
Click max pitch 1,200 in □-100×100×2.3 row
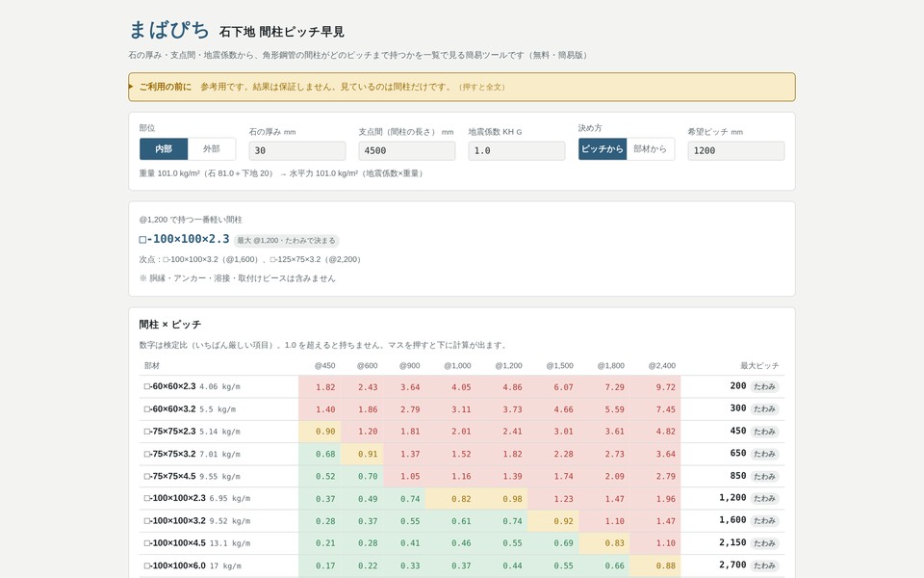[732, 498]
